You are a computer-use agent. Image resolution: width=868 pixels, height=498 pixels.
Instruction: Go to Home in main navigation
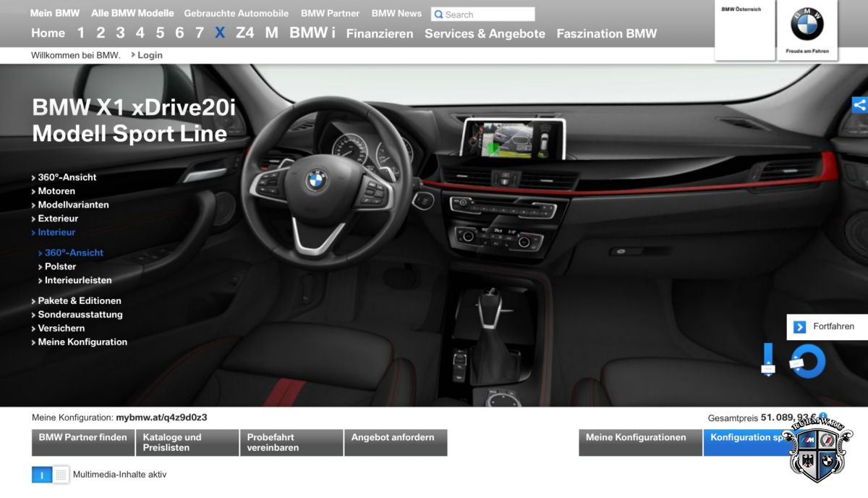pyautogui.click(x=48, y=33)
